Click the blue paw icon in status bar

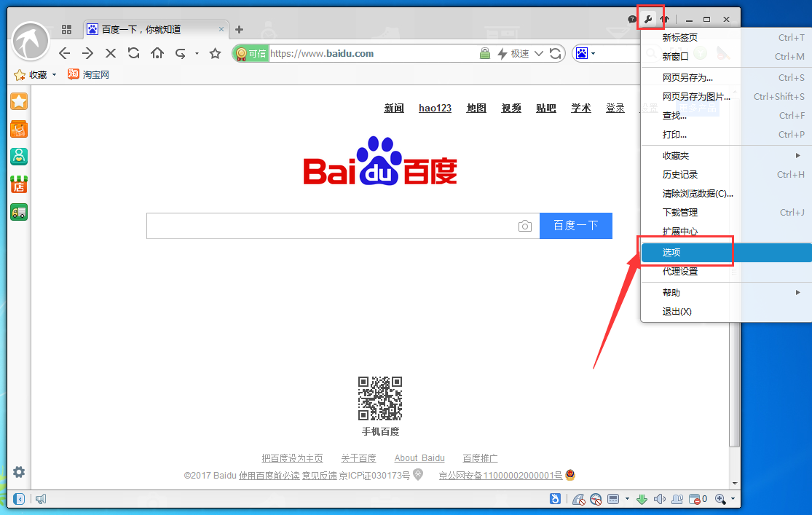[x=556, y=499]
